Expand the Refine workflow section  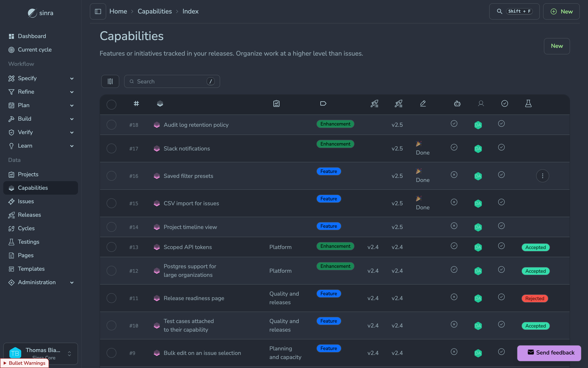click(x=41, y=92)
